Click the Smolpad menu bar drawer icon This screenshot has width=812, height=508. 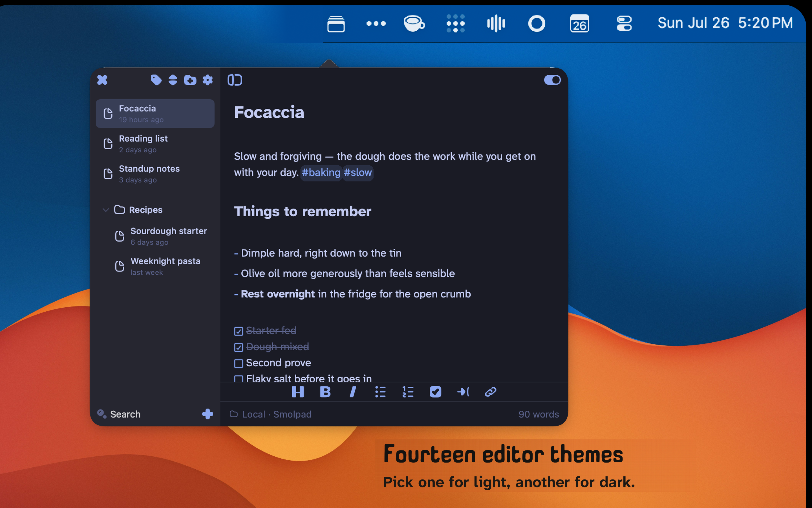coord(336,24)
